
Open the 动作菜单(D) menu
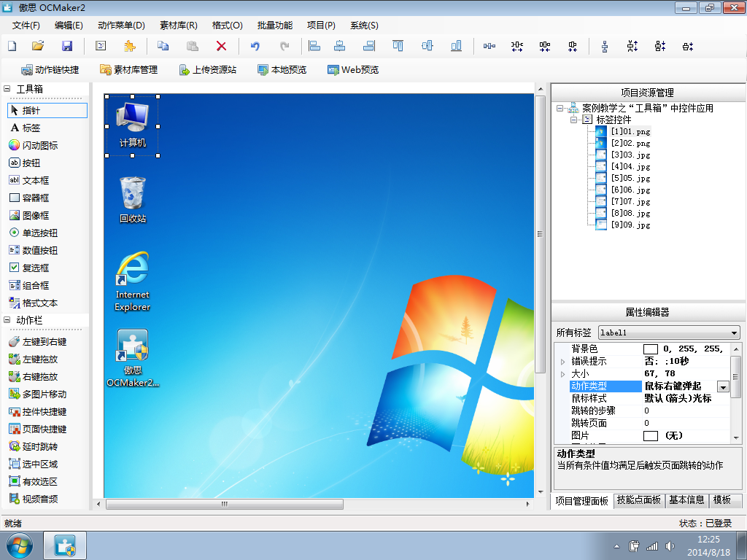click(121, 26)
